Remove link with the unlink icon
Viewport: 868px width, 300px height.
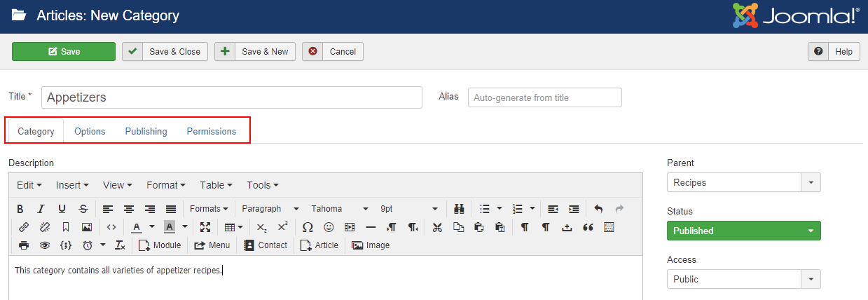(x=44, y=227)
